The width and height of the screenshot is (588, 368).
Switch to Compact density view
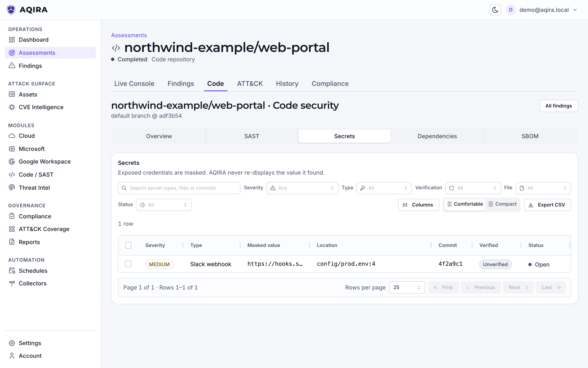tap(502, 204)
